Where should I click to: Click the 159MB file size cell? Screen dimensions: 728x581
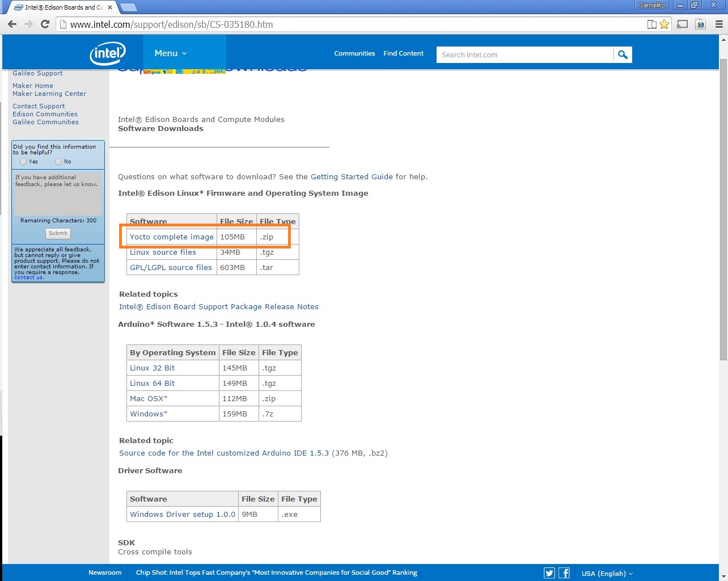[239, 414]
